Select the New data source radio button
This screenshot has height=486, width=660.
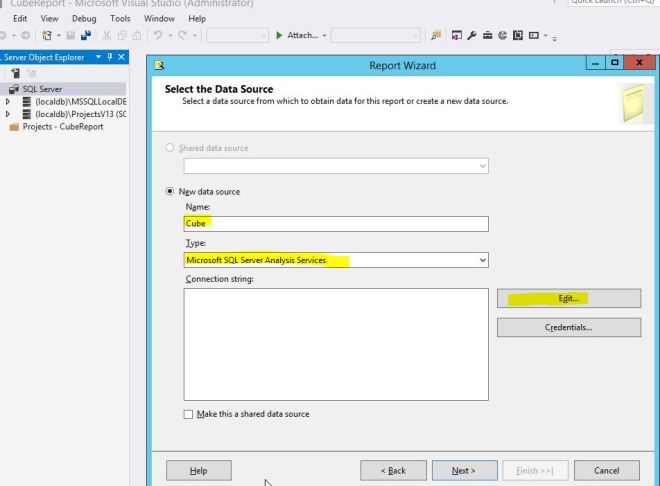[170, 191]
